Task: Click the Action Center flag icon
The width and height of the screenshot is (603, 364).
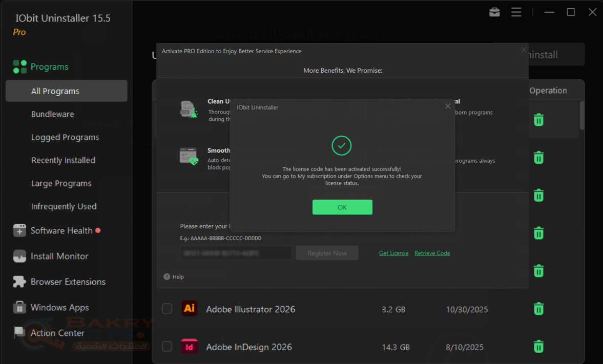Action: 19,332
